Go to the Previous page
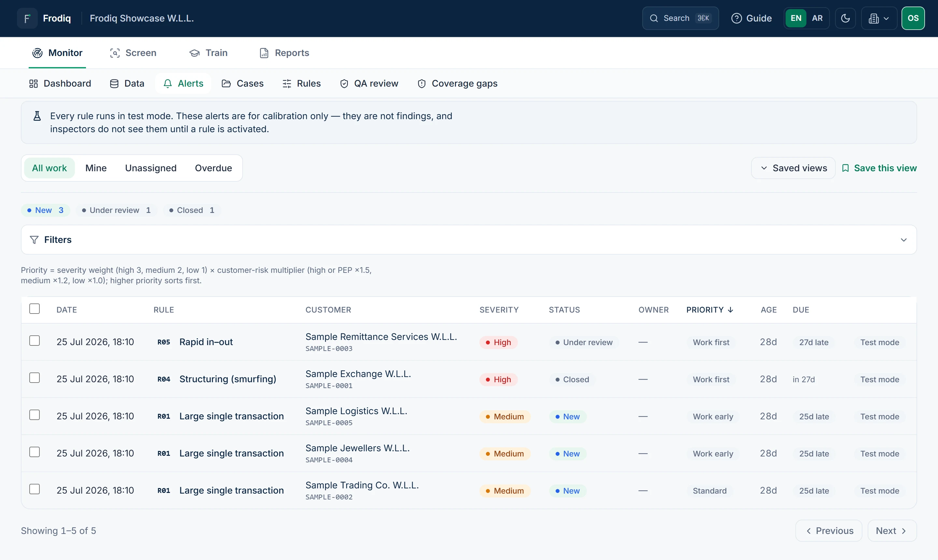Viewport: 938px width, 560px height. (x=829, y=531)
